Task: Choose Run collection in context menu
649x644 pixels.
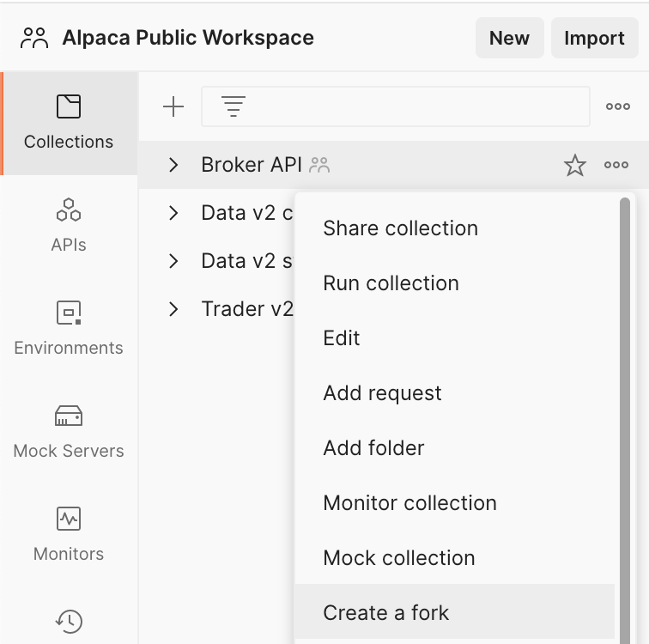Action: pos(455,283)
